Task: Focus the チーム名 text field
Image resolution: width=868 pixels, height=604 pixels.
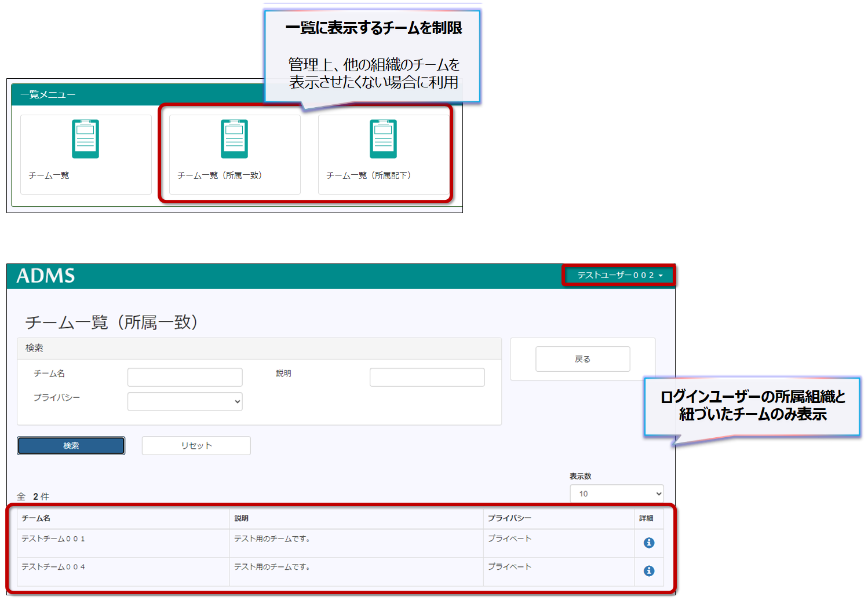Action: tap(185, 377)
